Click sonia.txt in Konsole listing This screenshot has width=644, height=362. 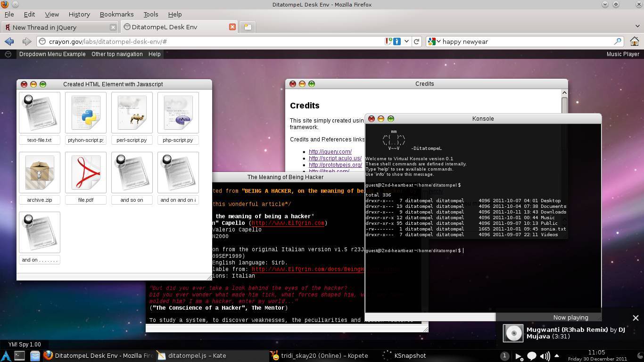coord(553,229)
